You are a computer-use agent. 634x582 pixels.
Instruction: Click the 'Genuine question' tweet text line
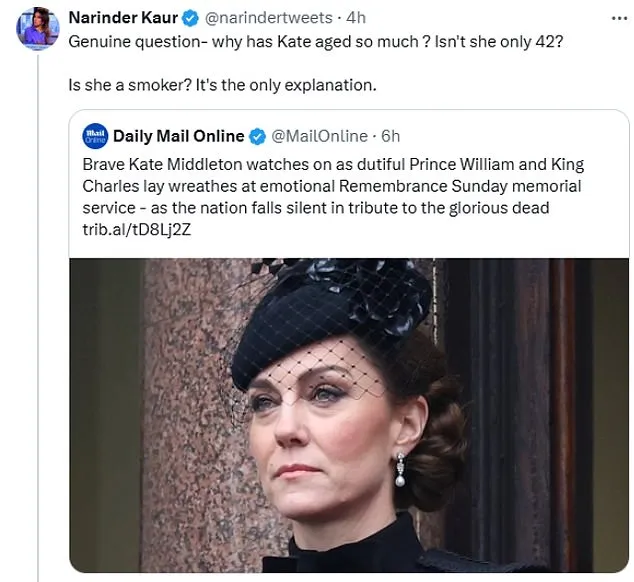pyautogui.click(x=309, y=43)
